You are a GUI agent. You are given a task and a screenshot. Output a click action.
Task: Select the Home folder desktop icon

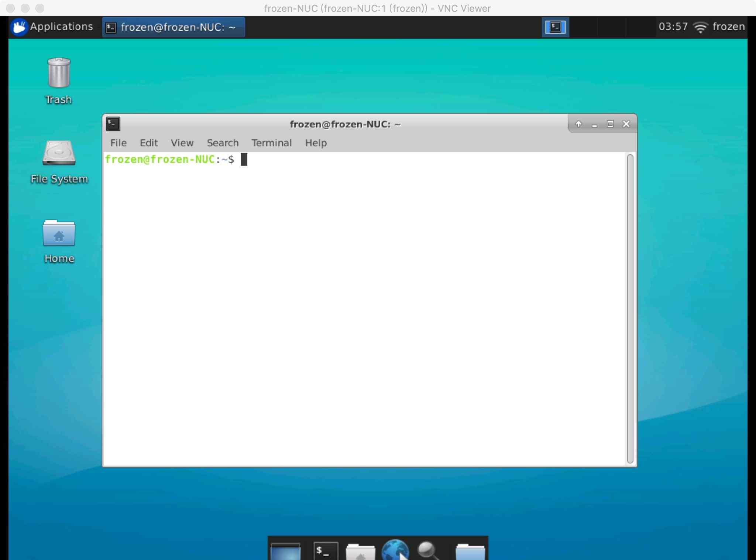tap(59, 241)
